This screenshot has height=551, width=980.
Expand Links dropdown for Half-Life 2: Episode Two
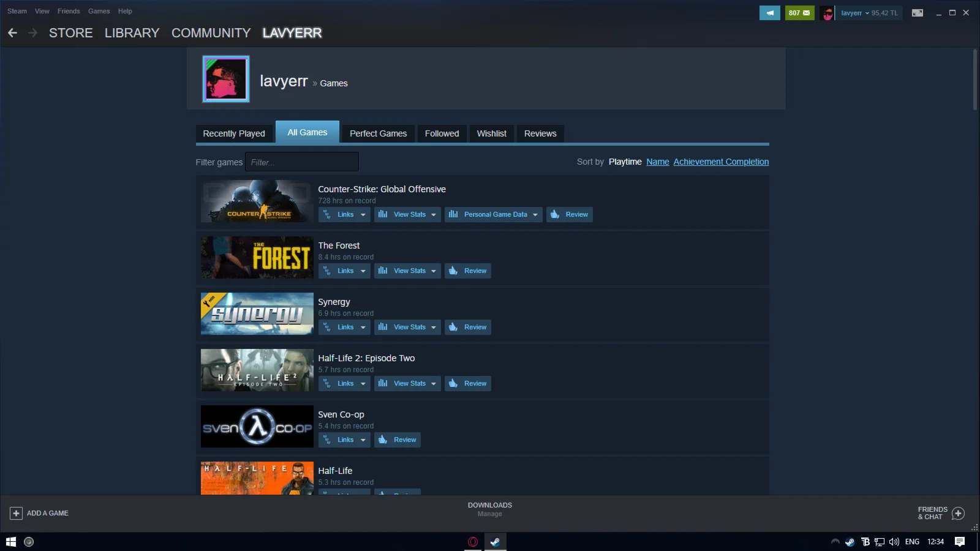coord(344,383)
